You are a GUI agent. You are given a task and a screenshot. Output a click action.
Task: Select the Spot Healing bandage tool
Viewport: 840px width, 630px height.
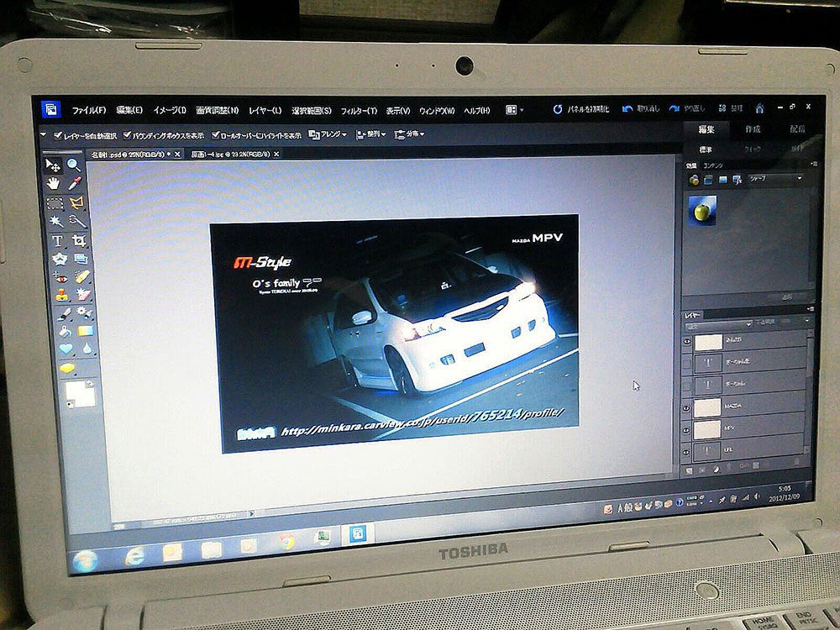[x=82, y=277]
